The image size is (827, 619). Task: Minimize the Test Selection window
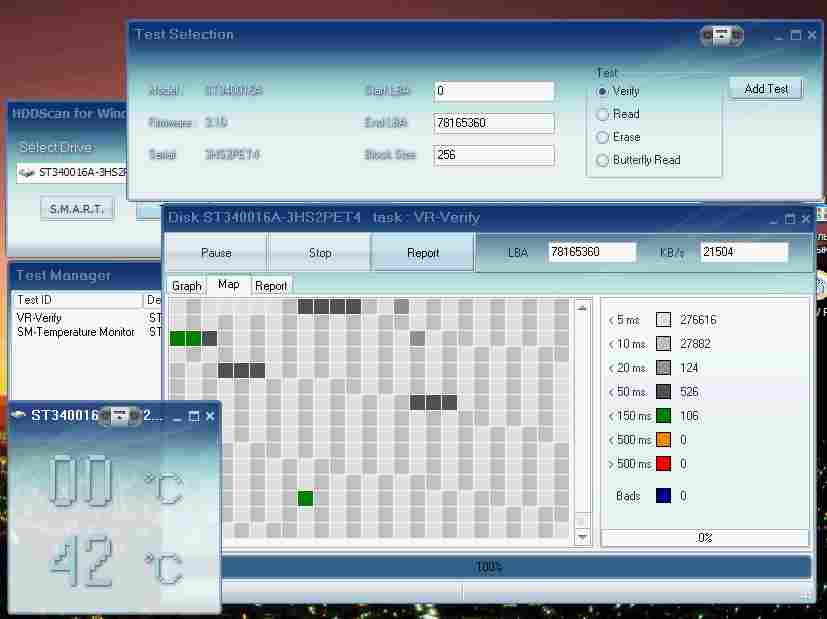pos(779,36)
